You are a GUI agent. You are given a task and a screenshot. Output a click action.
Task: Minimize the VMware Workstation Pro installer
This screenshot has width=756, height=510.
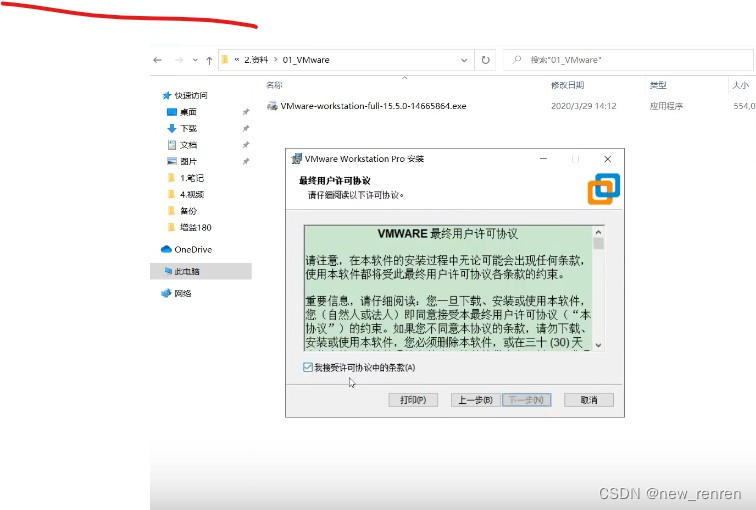click(x=543, y=159)
